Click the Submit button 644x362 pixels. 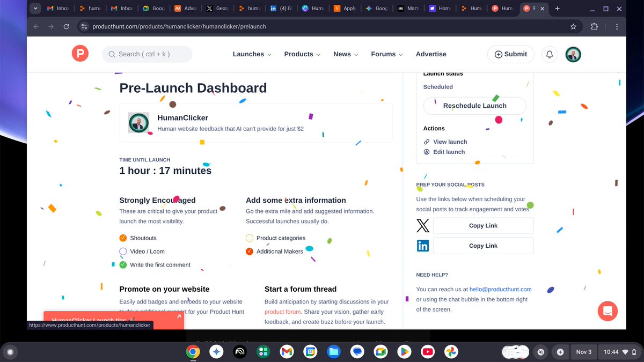tap(510, 54)
